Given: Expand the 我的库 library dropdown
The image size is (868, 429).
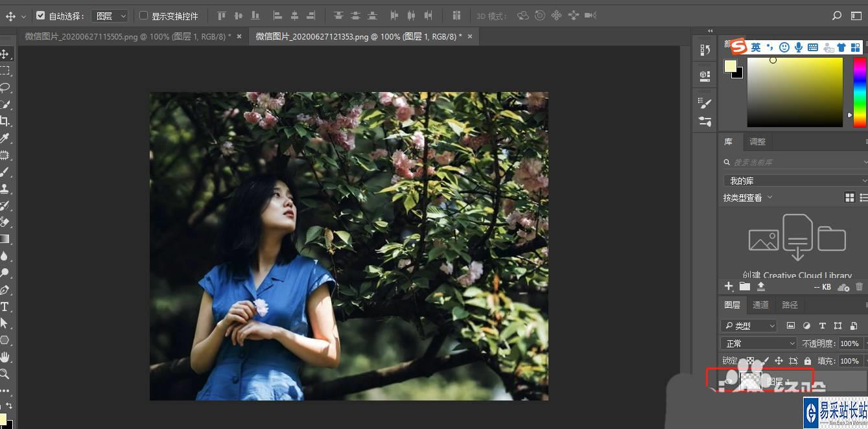Looking at the screenshot, I should 795,181.
